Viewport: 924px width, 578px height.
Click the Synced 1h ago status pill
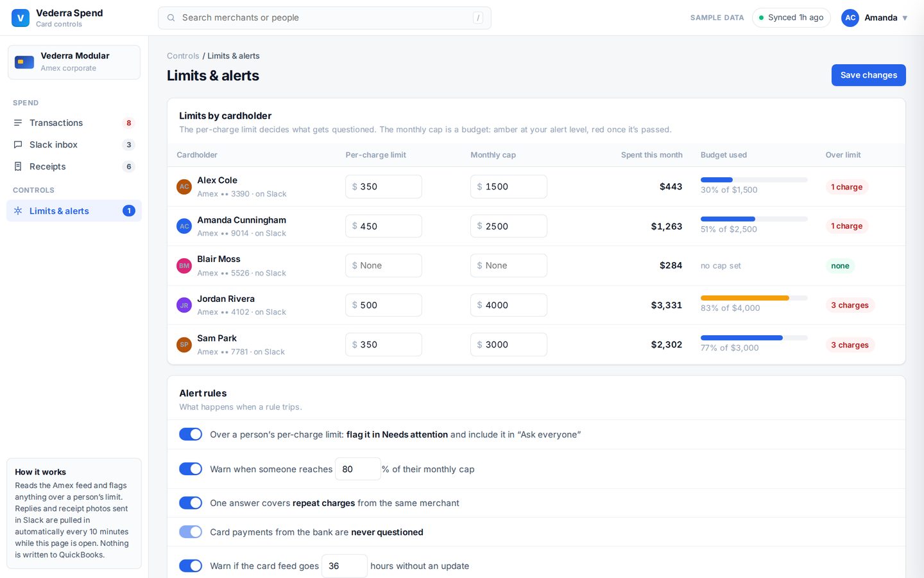pos(791,18)
